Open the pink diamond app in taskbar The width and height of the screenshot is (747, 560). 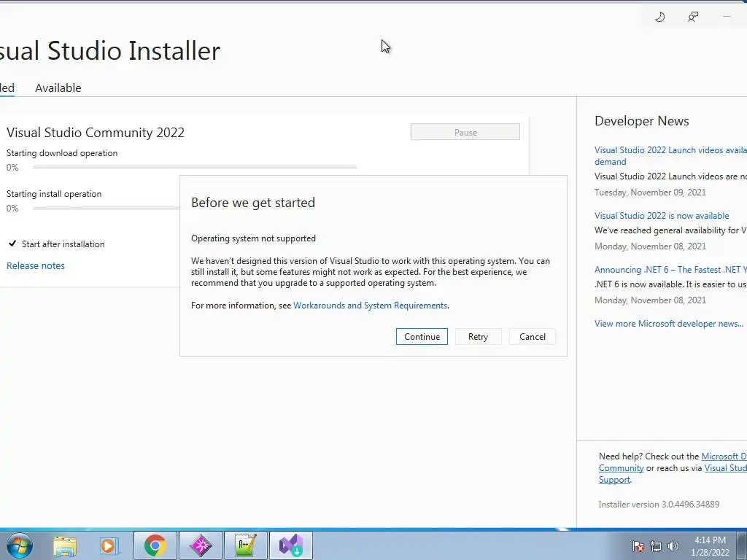[201, 545]
